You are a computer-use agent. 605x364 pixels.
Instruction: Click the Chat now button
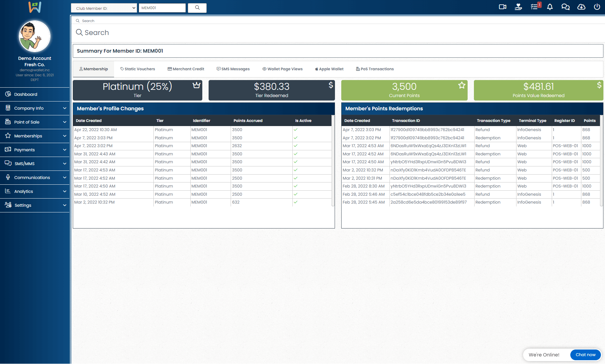coord(585,355)
